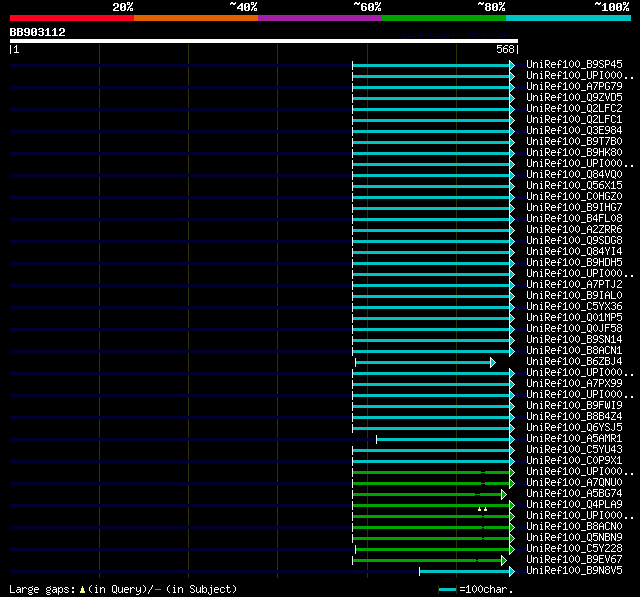
Task: Select the 'Large gaps' legend text
Action: coord(42,590)
